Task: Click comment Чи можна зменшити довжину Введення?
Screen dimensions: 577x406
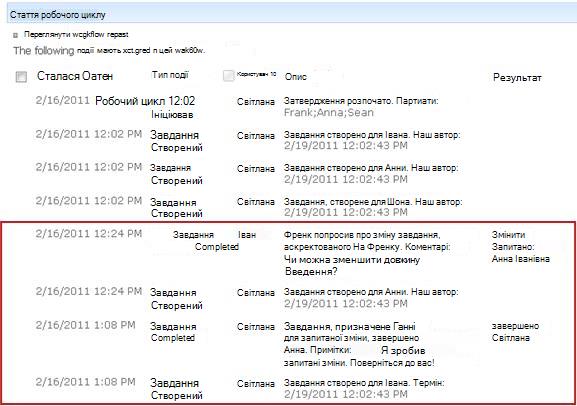Action: [x=352, y=266]
